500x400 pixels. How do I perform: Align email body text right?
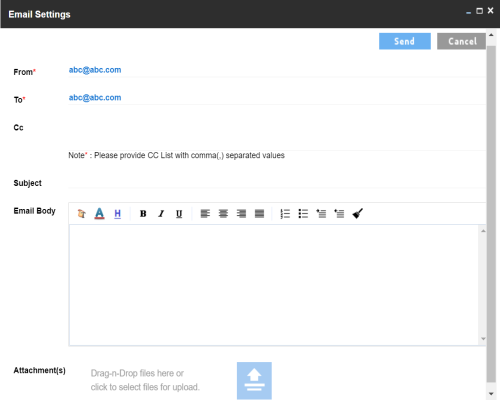click(x=241, y=213)
